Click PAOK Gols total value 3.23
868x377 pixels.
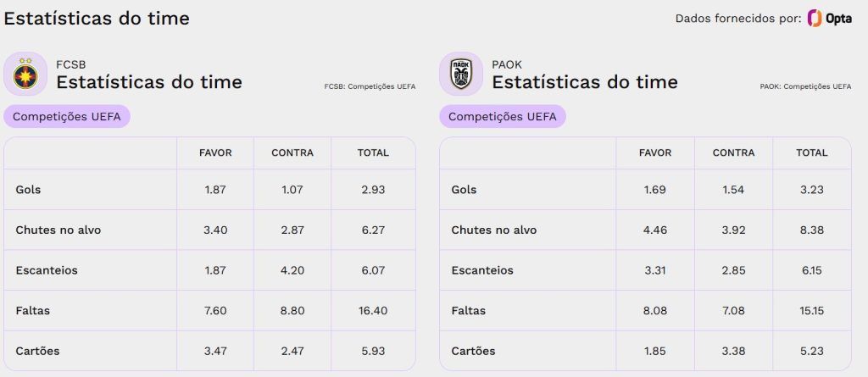811,189
